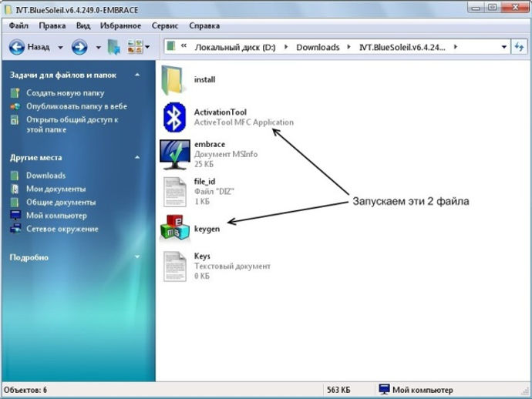Click 'Downloads' breadcrumb in address bar
This screenshot has width=532, height=399.
(318, 47)
